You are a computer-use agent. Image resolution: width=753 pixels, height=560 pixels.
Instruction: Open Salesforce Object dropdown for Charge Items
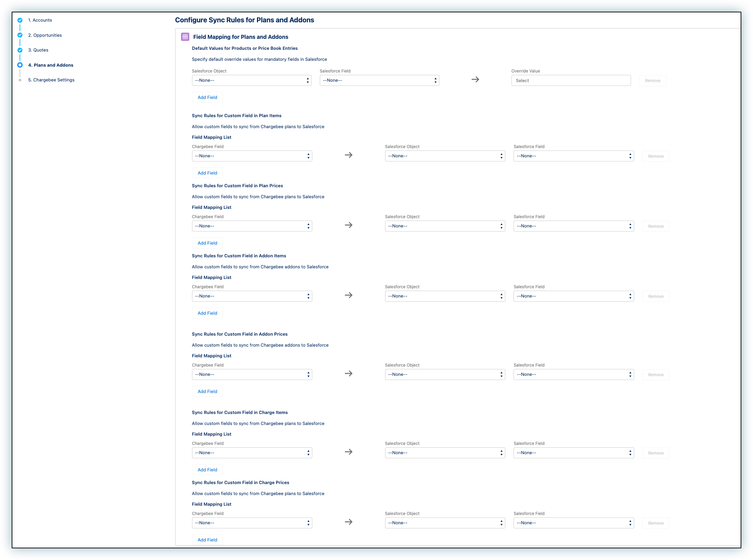click(x=445, y=453)
